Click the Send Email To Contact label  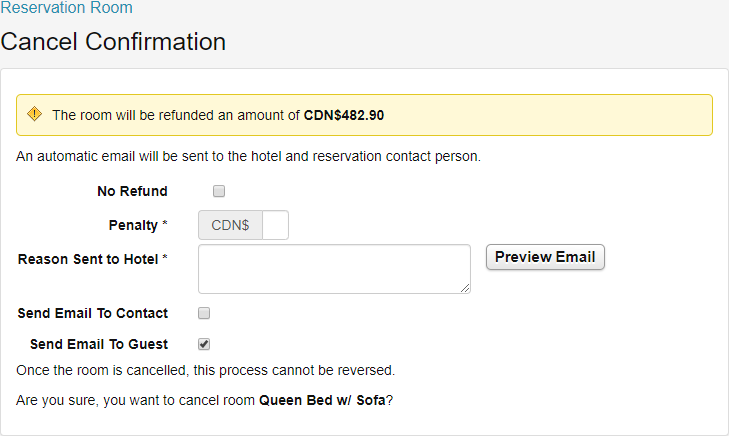tap(93, 313)
